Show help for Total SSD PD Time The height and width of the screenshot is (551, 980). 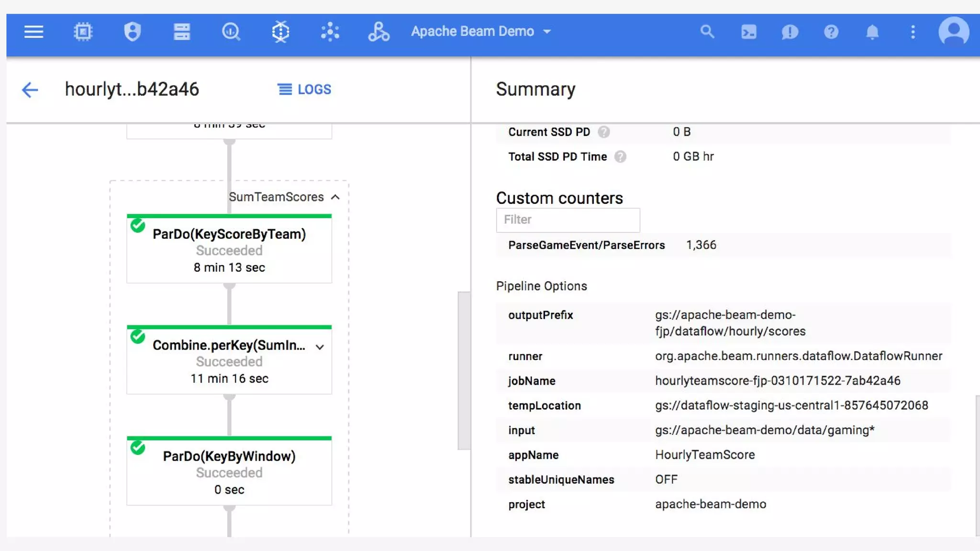click(x=620, y=157)
